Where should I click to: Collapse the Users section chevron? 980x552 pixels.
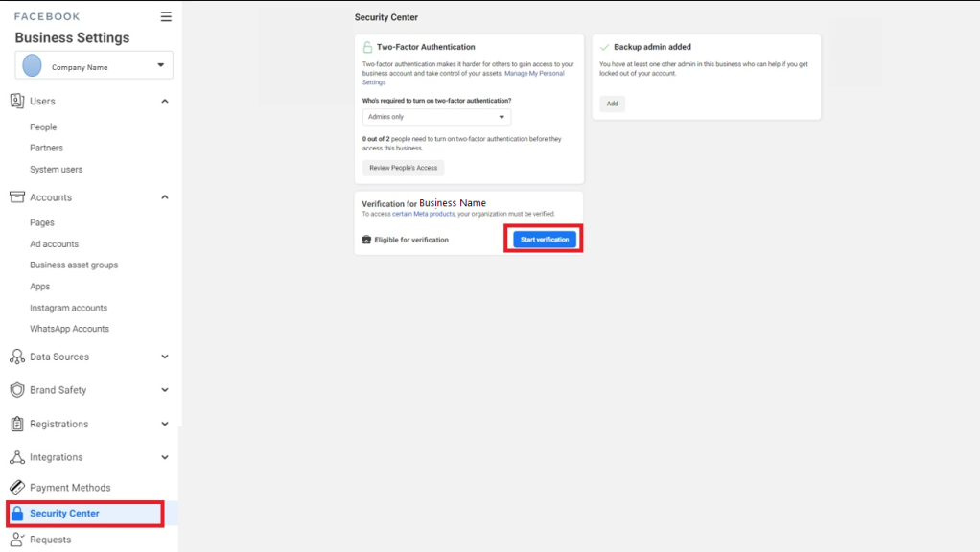point(164,101)
